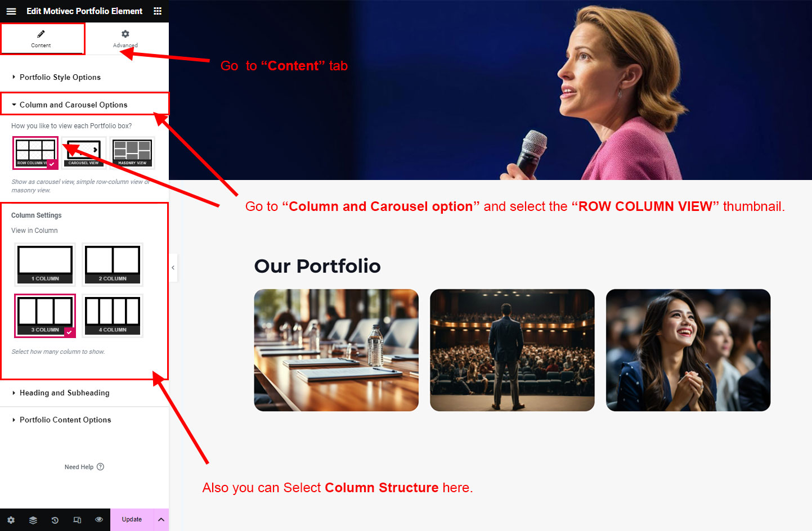Select the 4 Column structure thumbnail
The height and width of the screenshot is (531, 812).
pos(113,316)
